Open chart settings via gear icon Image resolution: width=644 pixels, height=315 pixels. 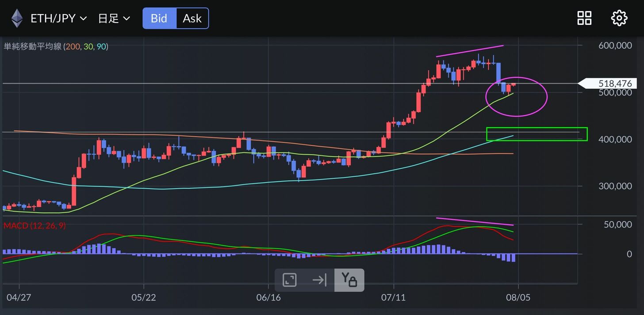[x=619, y=18]
